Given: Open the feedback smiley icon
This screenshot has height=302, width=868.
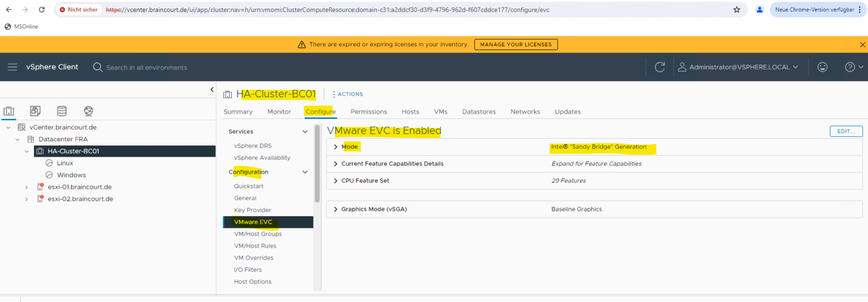Looking at the screenshot, I should 822,67.
